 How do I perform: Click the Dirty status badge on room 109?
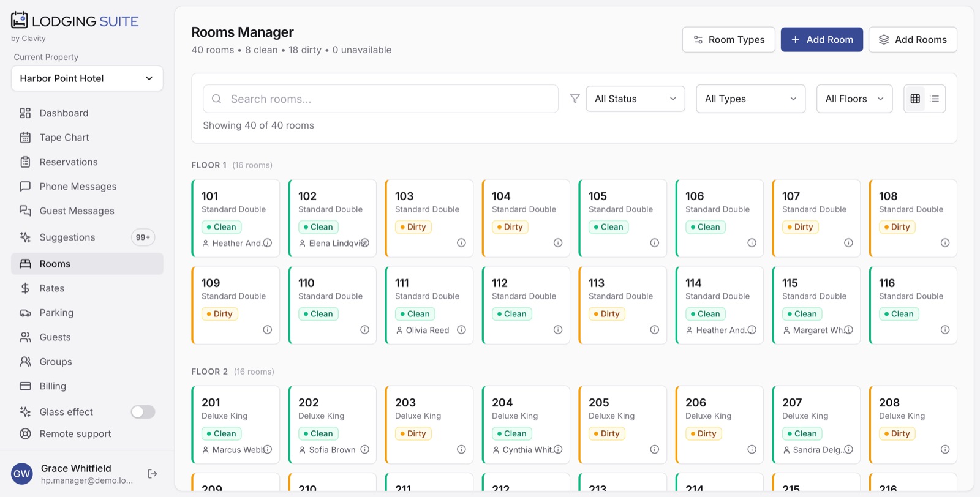tap(220, 314)
